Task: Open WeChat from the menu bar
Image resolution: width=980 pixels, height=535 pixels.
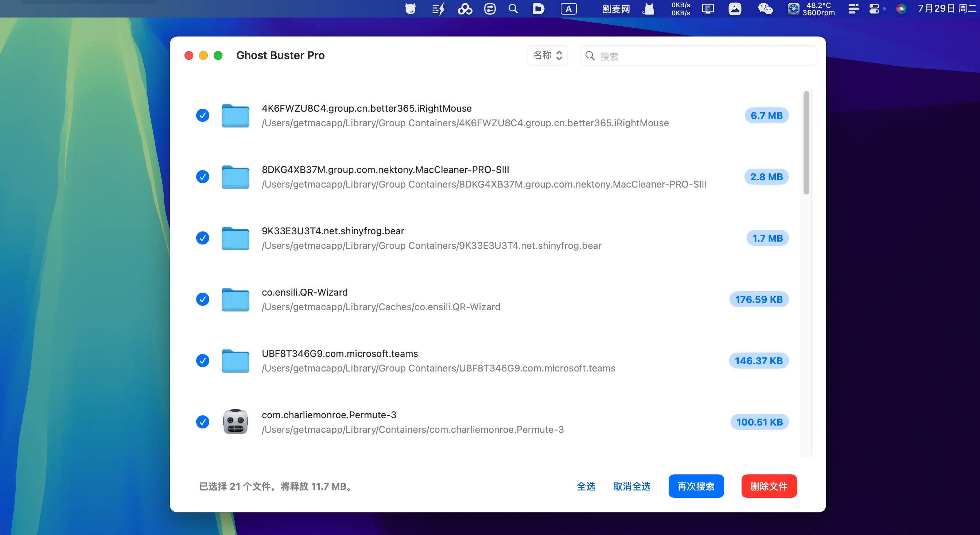Action: point(765,9)
